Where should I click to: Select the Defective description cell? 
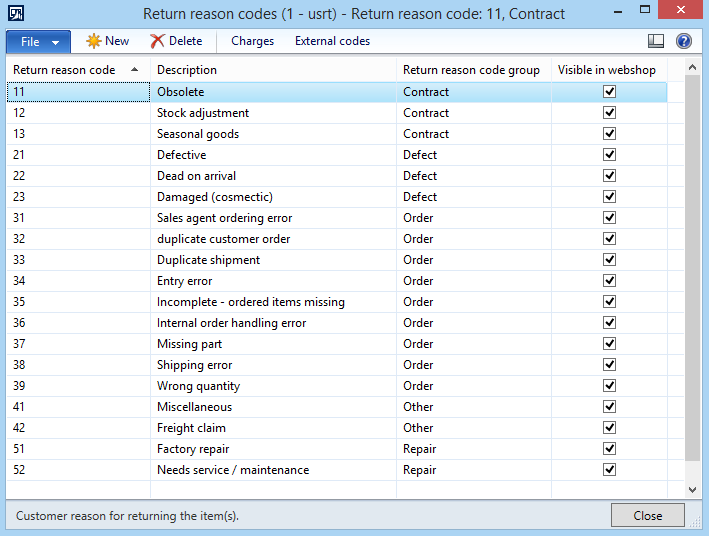click(182, 155)
